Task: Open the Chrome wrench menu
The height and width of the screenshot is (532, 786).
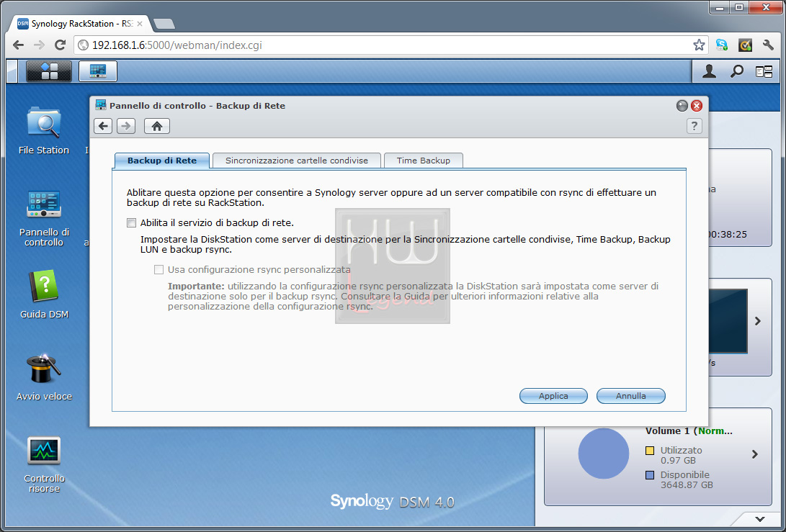Action: (x=768, y=45)
